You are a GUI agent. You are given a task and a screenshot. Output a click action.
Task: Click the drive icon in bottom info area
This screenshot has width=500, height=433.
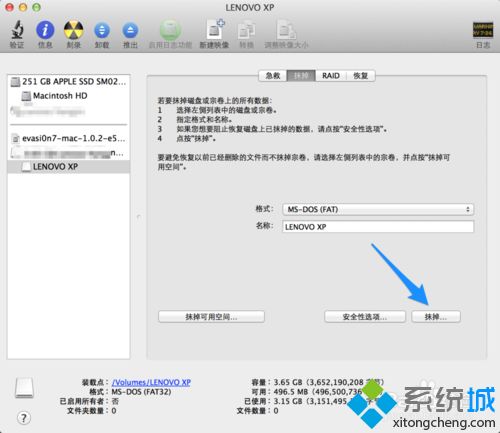(24, 388)
